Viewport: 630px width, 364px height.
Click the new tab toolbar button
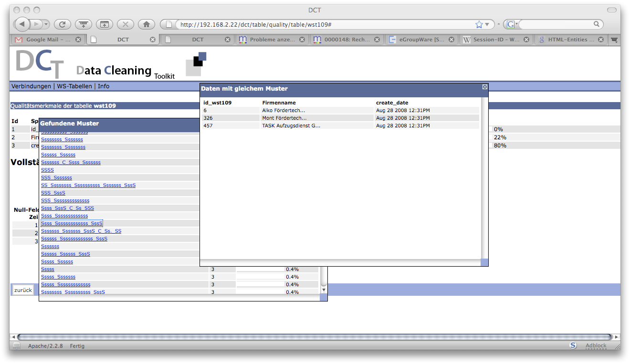[104, 24]
